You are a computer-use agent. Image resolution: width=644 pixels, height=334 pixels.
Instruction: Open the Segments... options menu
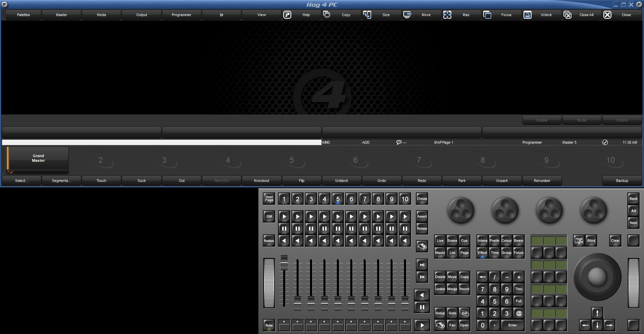61,181
